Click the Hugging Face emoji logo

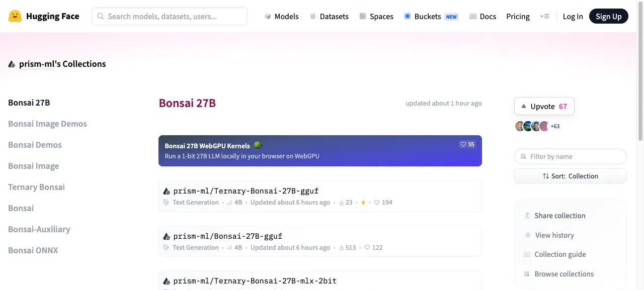pyautogui.click(x=15, y=16)
